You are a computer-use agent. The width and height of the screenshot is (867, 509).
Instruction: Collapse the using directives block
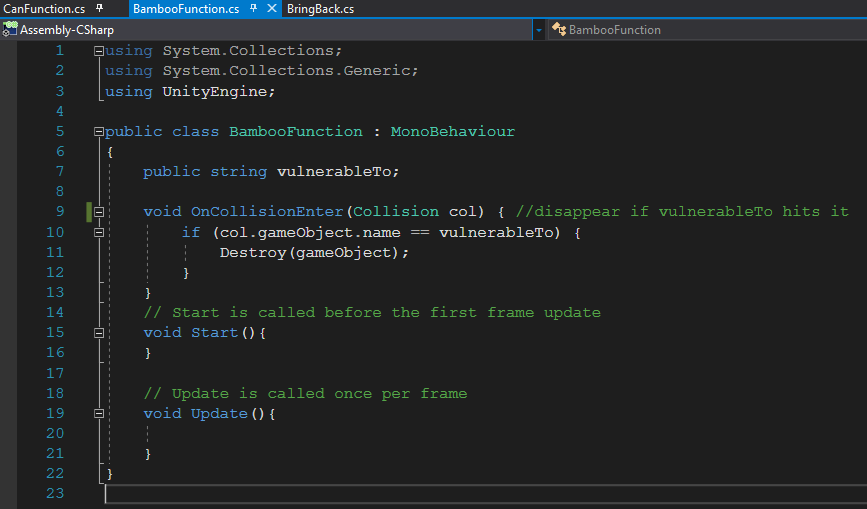click(99, 51)
